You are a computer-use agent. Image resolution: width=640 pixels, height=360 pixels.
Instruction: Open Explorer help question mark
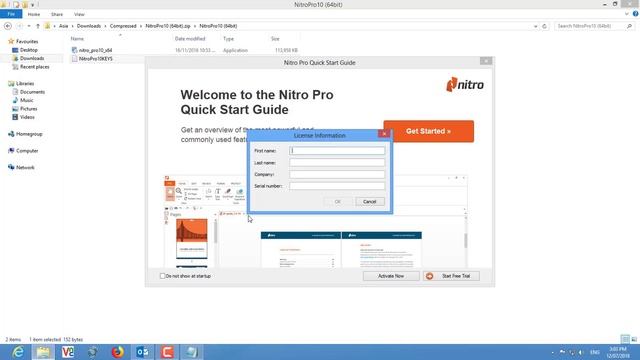click(636, 14)
